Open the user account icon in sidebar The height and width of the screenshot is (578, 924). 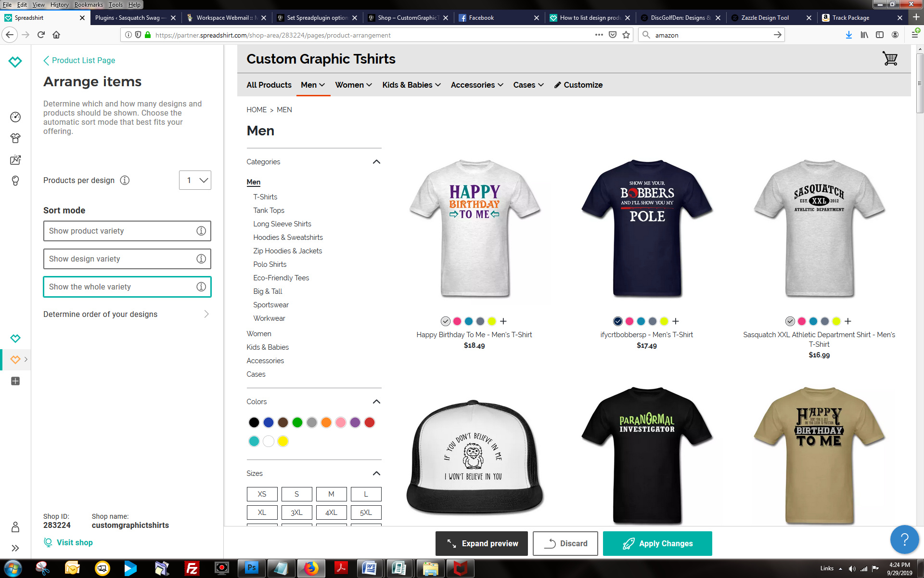click(x=15, y=527)
